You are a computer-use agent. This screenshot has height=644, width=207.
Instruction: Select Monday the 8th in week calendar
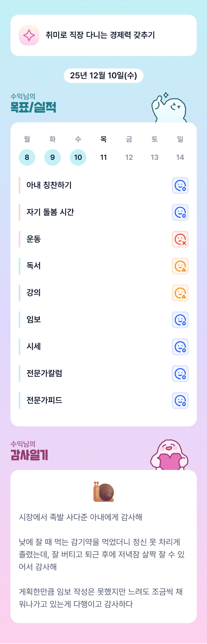point(27,157)
